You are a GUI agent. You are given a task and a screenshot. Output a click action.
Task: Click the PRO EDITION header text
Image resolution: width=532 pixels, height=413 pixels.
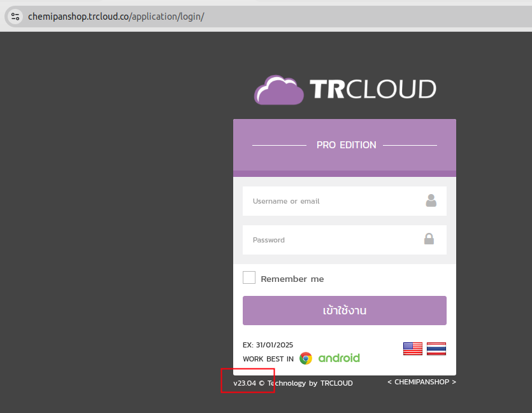[347, 145]
